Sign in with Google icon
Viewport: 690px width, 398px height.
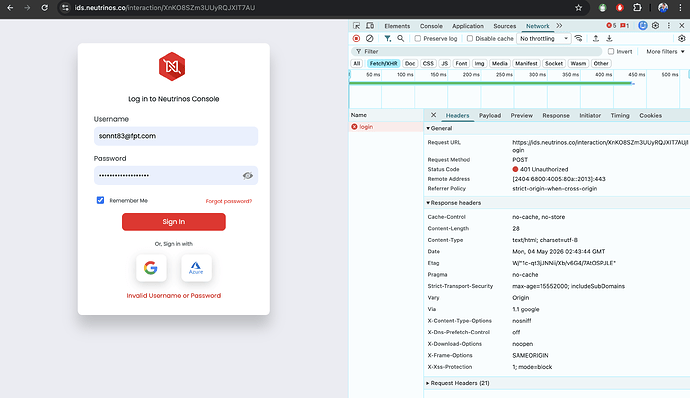[151, 268]
